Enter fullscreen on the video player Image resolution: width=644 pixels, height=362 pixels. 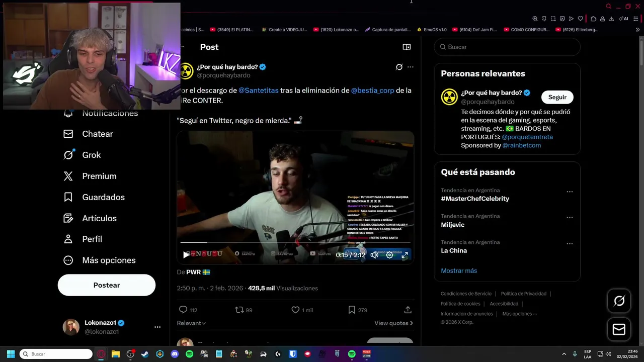(x=405, y=255)
